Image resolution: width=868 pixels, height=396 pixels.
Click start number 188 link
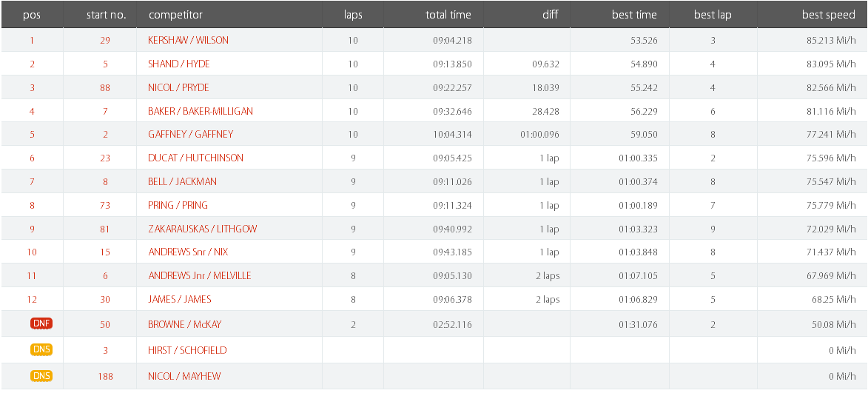pyautogui.click(x=105, y=376)
